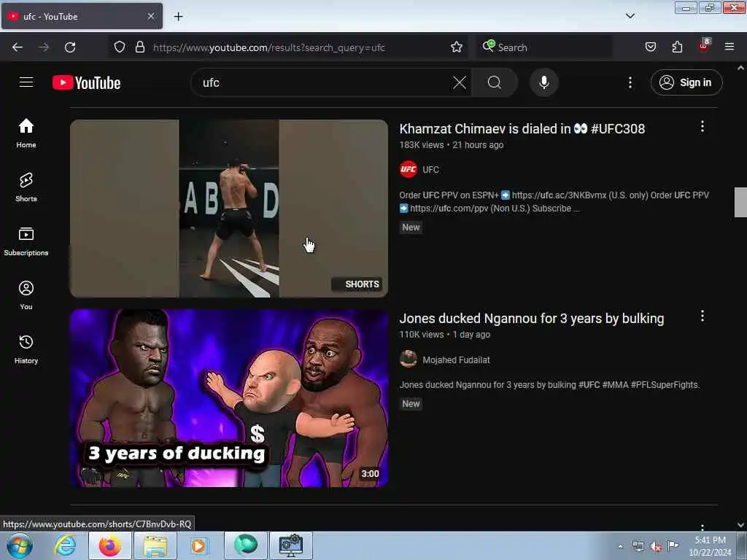Open YouTube settings three-dot menu
This screenshot has width=747, height=560.
coord(630,82)
